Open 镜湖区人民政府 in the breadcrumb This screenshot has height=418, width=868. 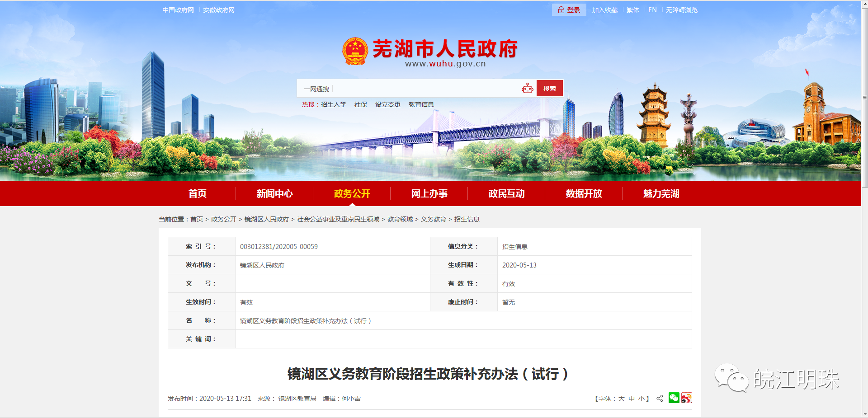tap(266, 219)
